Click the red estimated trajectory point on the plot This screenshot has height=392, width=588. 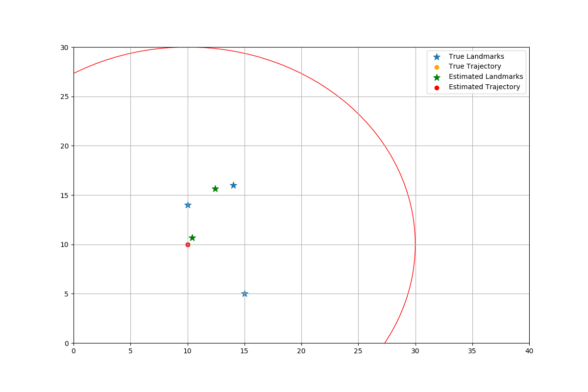[188, 245]
